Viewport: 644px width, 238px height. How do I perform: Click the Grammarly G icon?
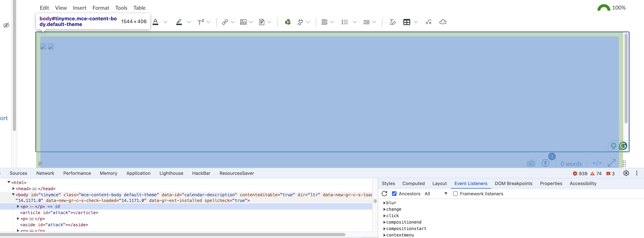(x=623, y=146)
